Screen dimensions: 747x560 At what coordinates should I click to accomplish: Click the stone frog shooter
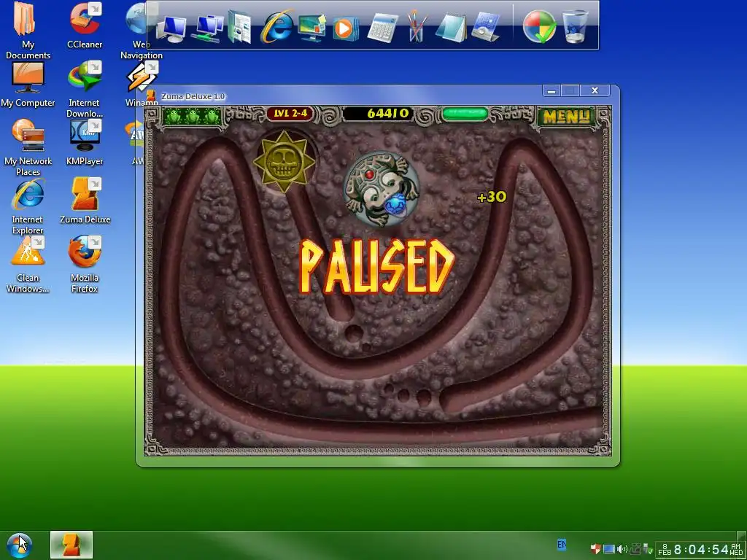pos(381,189)
